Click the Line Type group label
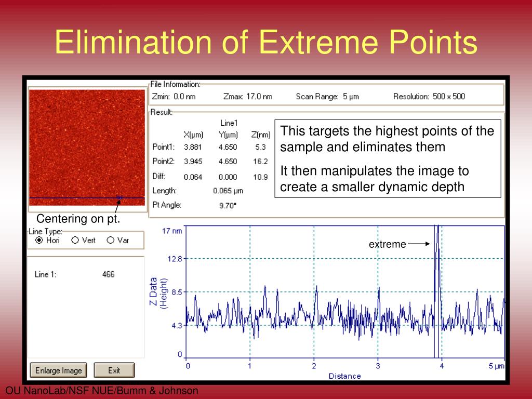532x399 pixels. tap(46, 231)
